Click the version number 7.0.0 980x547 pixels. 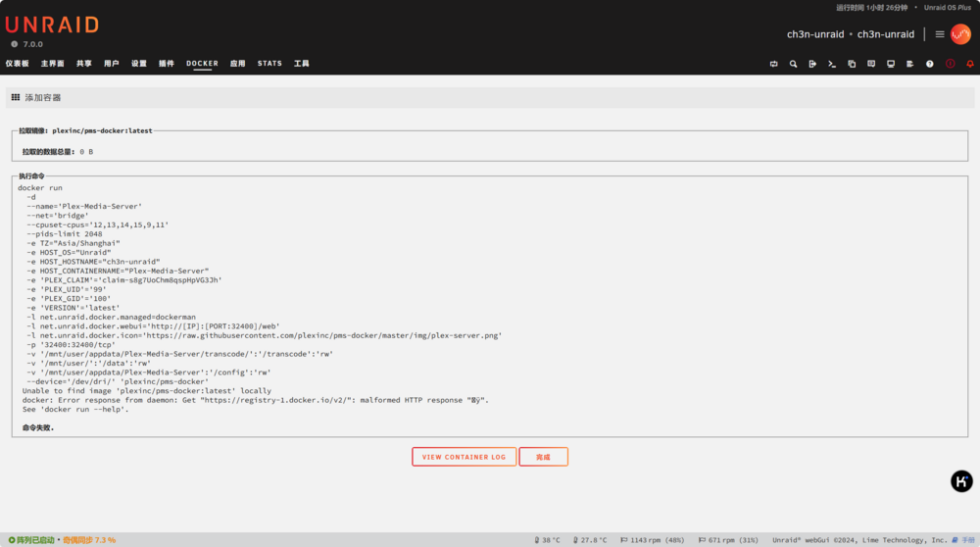(33, 44)
